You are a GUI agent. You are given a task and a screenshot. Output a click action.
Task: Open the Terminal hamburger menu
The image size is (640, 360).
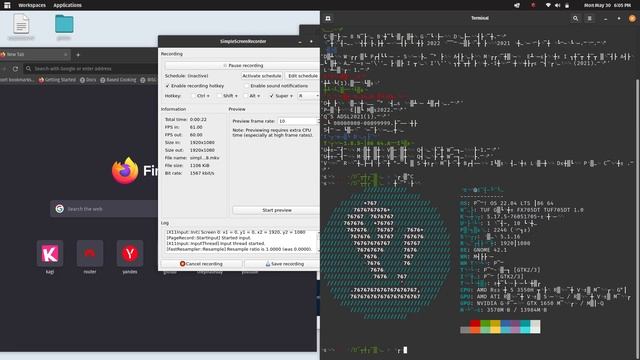pyautogui.click(x=589, y=18)
